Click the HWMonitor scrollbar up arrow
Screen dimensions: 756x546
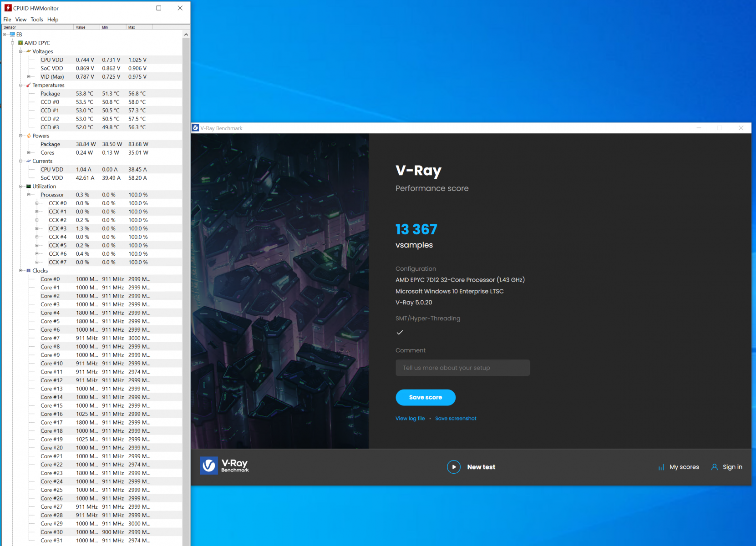tap(186, 35)
